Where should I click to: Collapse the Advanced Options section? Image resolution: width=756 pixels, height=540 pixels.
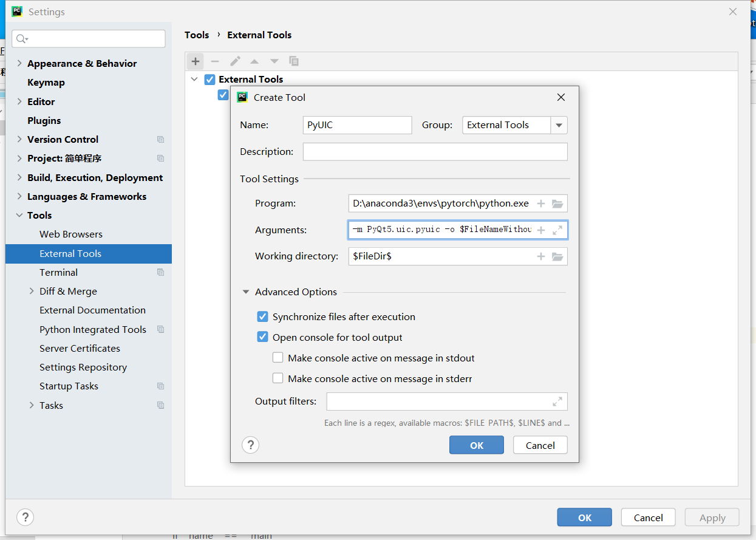[245, 292]
